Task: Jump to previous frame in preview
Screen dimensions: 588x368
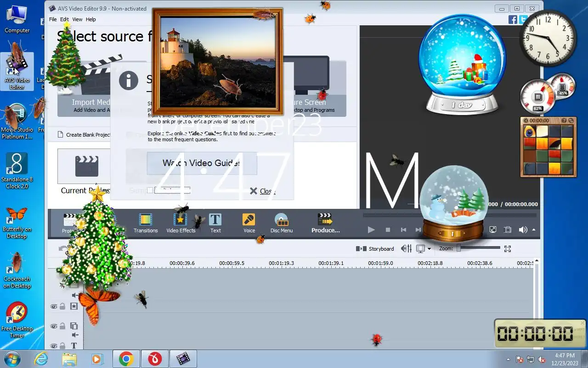Action: pos(403,230)
